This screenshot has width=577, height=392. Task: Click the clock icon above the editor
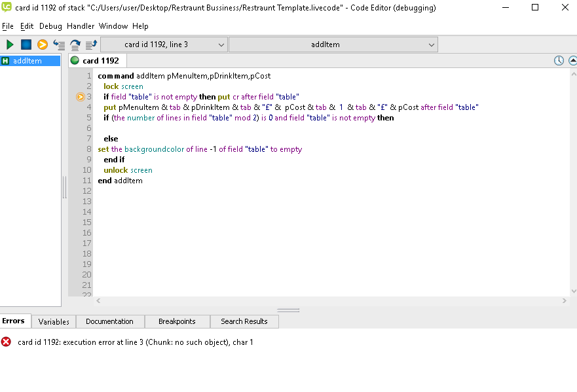coord(559,60)
